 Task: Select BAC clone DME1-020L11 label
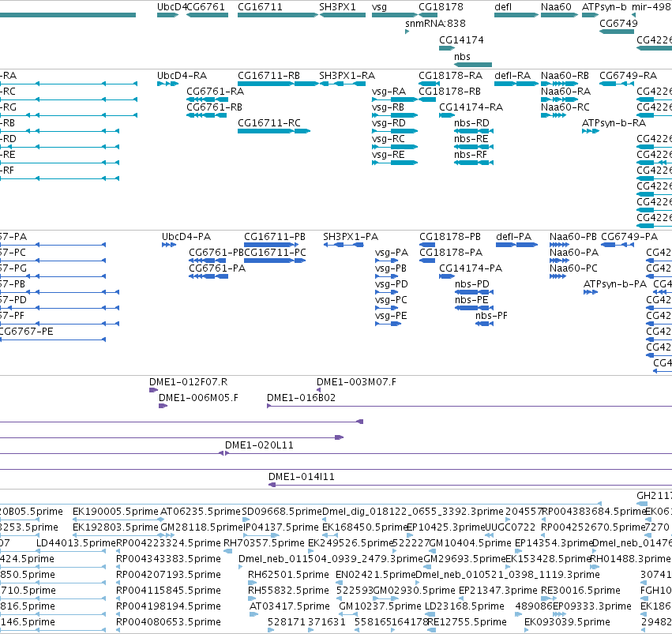(x=259, y=445)
